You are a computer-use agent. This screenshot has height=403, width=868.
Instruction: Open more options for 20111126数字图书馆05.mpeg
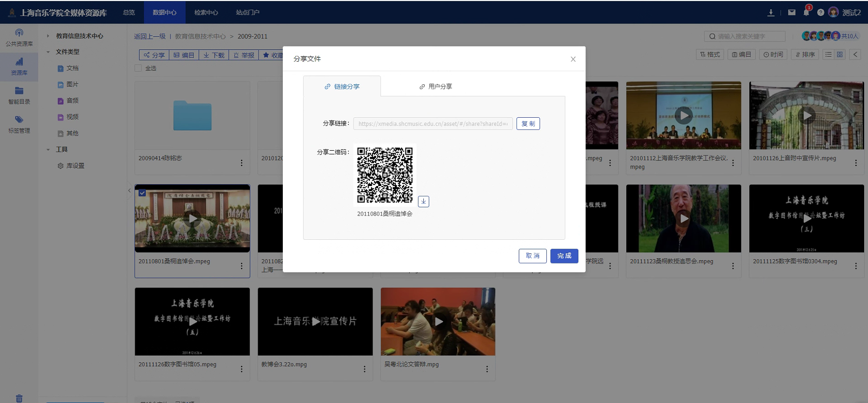(242, 369)
